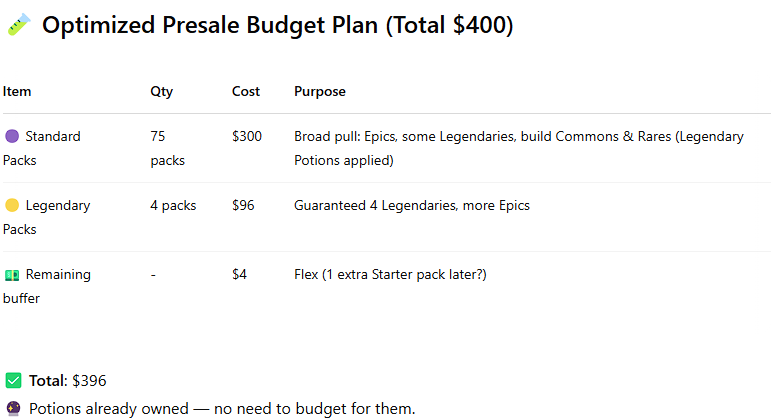
Task: Click the Guaranteed 4 Legendaries purpose text
Action: coord(412,206)
